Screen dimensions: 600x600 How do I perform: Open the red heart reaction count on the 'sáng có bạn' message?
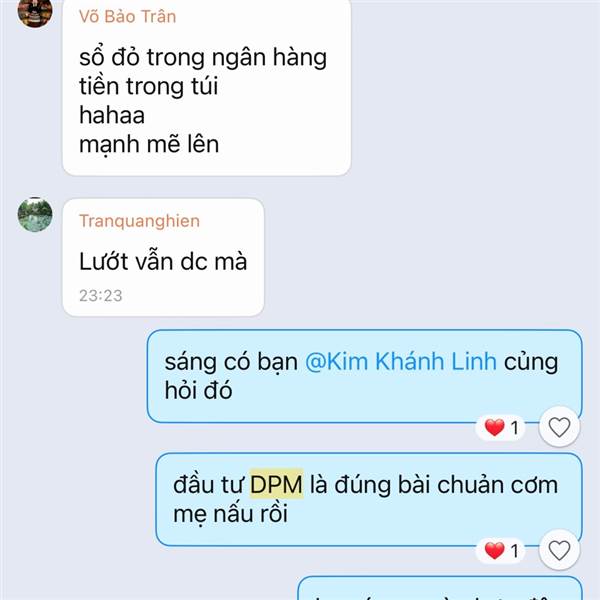point(501,427)
